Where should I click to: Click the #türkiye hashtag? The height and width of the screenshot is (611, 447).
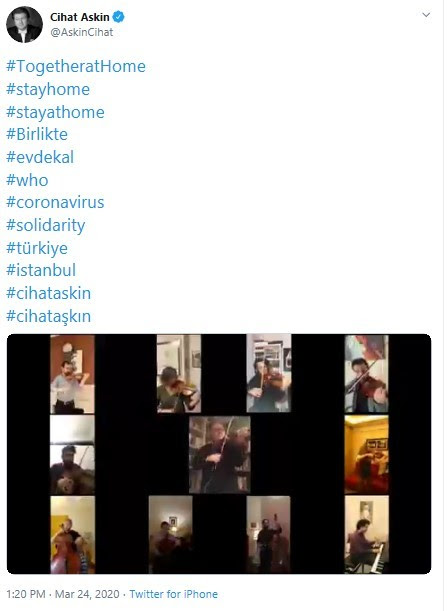pos(37,248)
